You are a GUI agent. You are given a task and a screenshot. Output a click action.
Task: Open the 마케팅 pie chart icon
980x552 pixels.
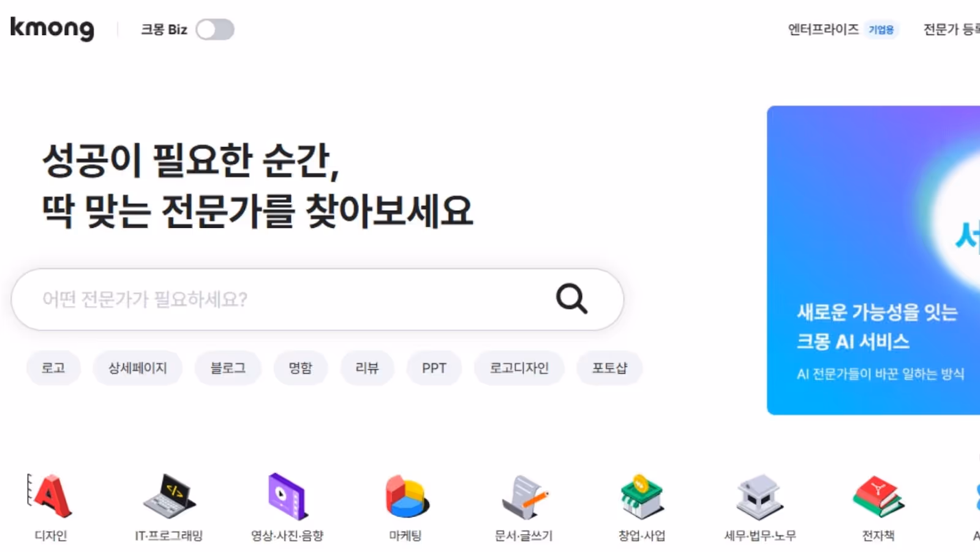click(405, 496)
